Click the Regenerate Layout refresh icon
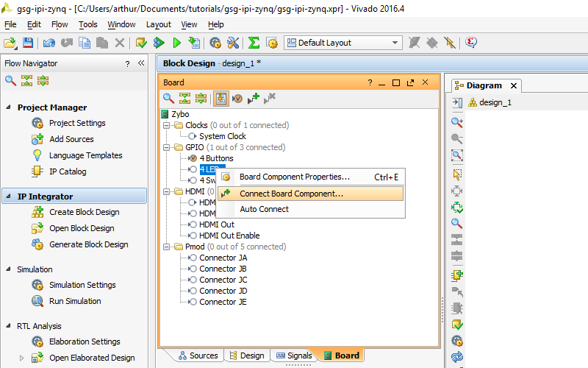The image size is (588, 368). [x=456, y=356]
